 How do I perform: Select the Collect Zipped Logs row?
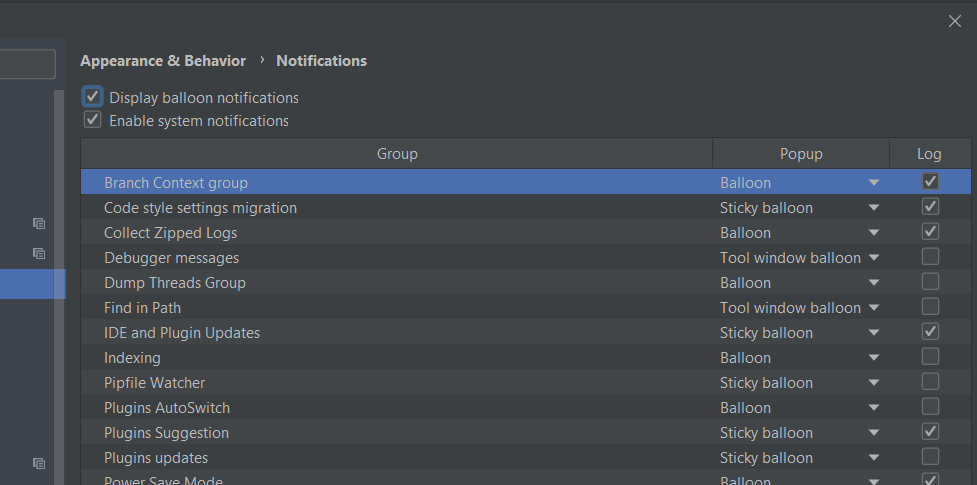170,233
